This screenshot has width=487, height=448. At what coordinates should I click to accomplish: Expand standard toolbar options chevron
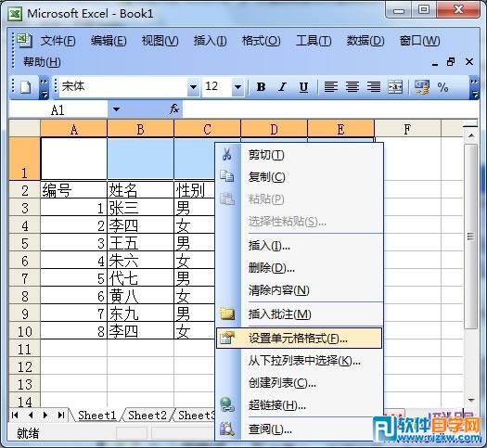pyautogui.click(x=45, y=88)
